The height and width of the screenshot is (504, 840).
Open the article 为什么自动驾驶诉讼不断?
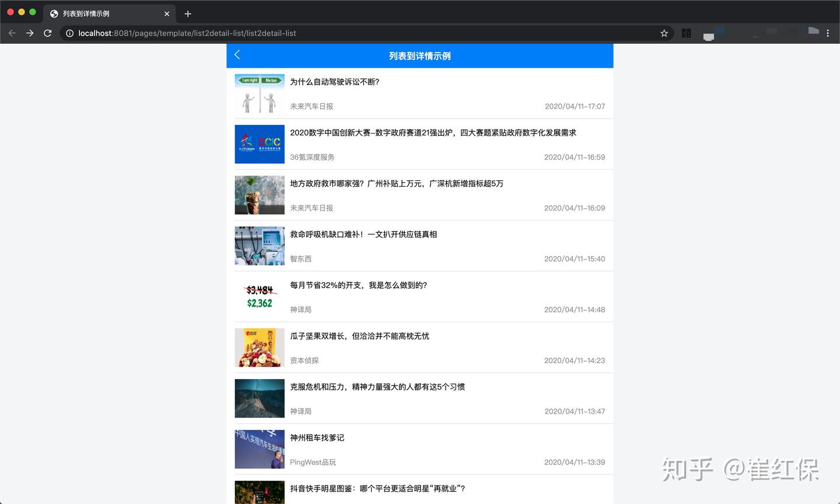335,82
